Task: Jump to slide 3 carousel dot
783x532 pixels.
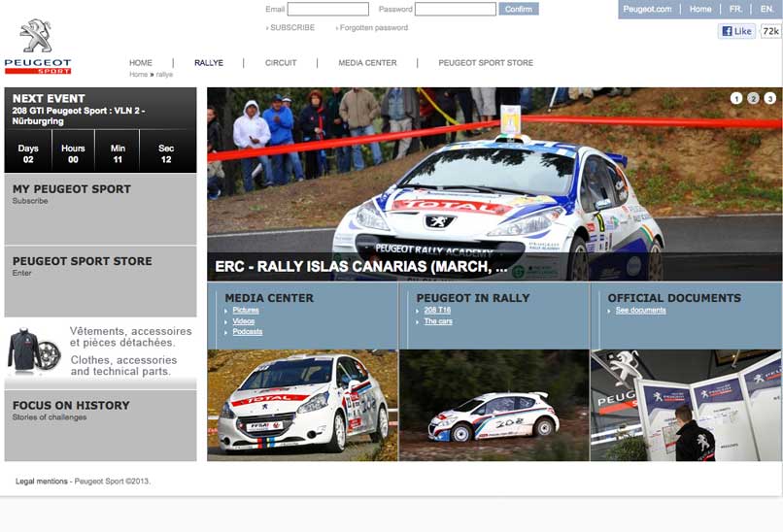Action: [769, 98]
